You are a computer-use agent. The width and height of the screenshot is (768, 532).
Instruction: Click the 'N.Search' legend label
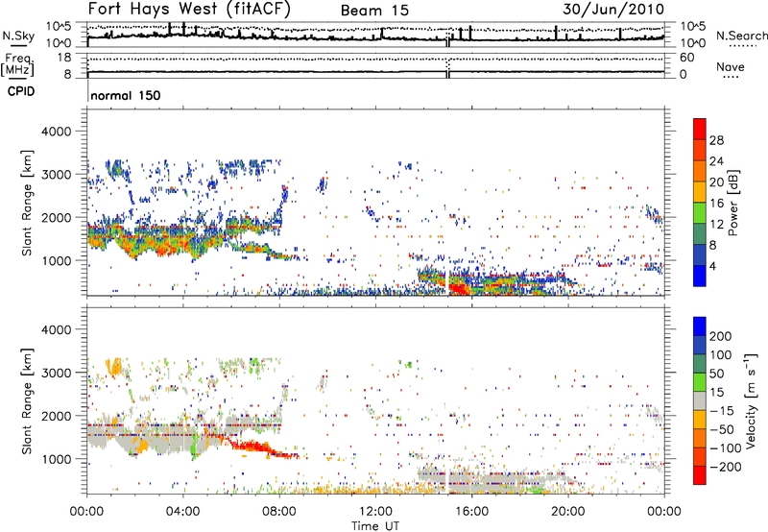(x=741, y=36)
